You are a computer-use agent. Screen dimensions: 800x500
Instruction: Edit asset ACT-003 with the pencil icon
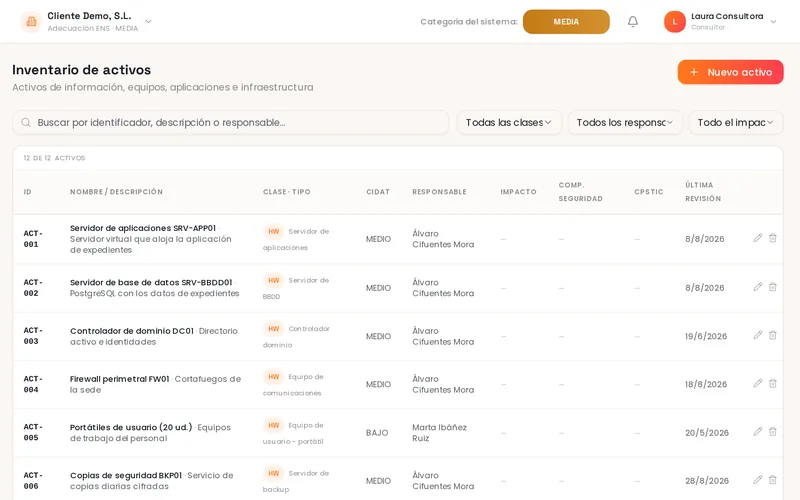(758, 335)
